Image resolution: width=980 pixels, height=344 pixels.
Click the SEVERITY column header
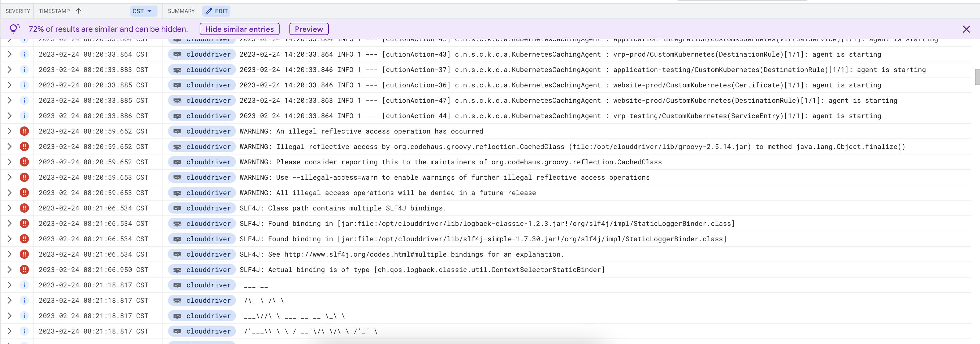(x=18, y=11)
